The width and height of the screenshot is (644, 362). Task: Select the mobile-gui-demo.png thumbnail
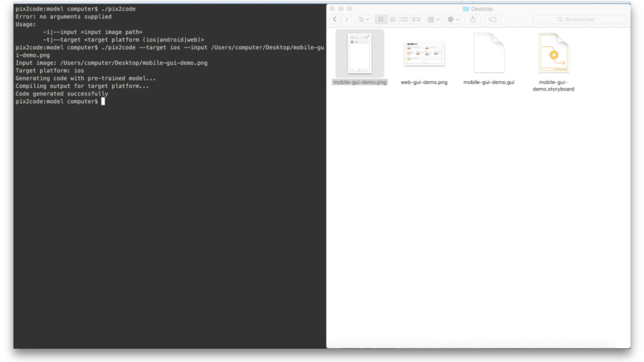[x=359, y=53]
